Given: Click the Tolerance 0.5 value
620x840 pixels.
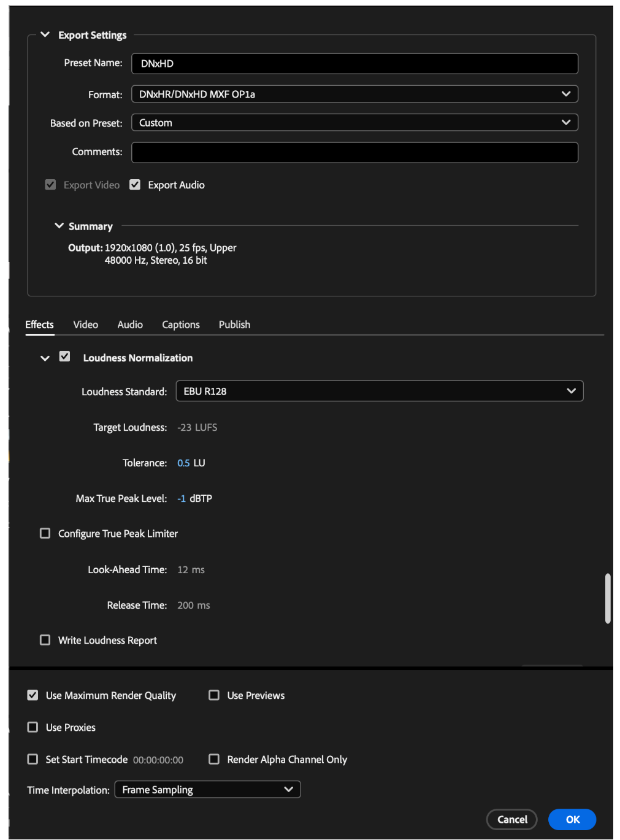Looking at the screenshot, I should click(x=183, y=463).
